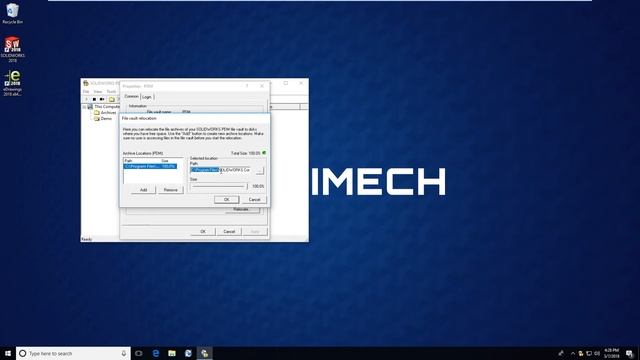Screen dimensions: 640x360
Task: Open the Windows Start menu
Action: pyautogui.click(x=8, y=353)
